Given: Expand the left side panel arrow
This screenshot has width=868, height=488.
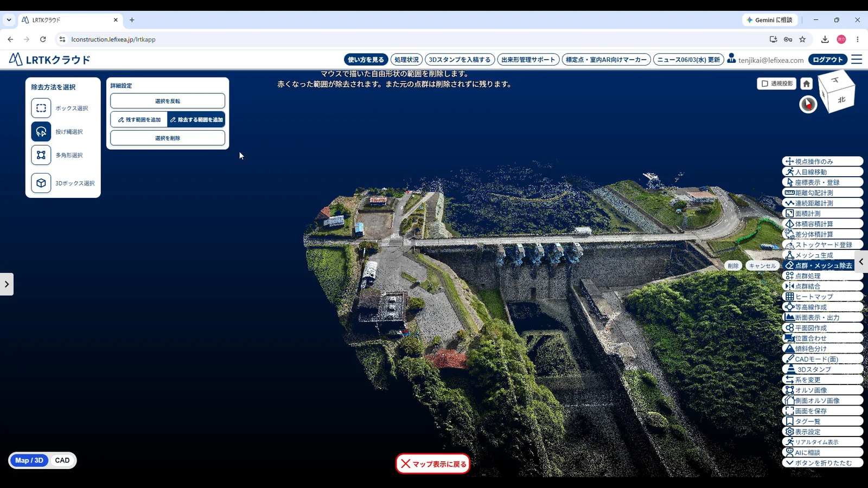Looking at the screenshot, I should [7, 284].
